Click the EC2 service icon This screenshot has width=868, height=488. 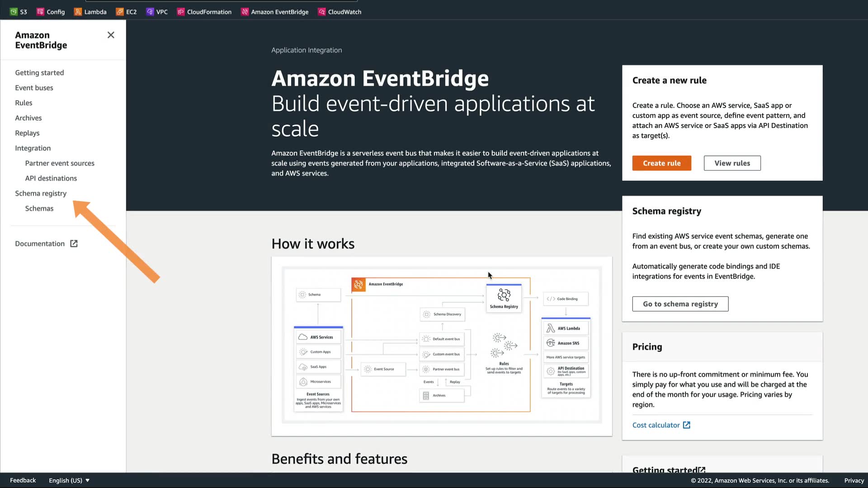tap(120, 12)
